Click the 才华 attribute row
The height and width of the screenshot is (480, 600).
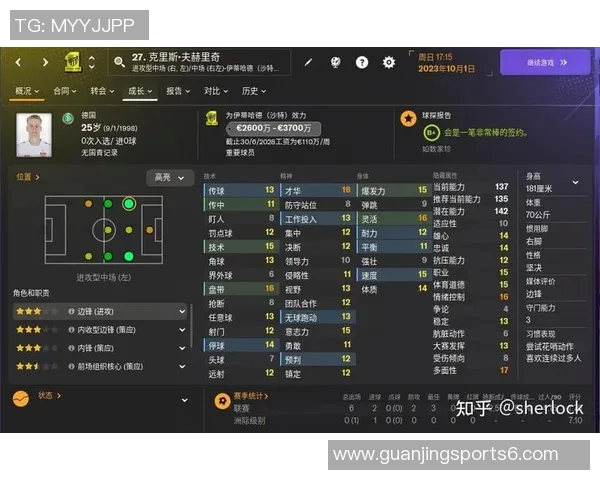[317, 190]
